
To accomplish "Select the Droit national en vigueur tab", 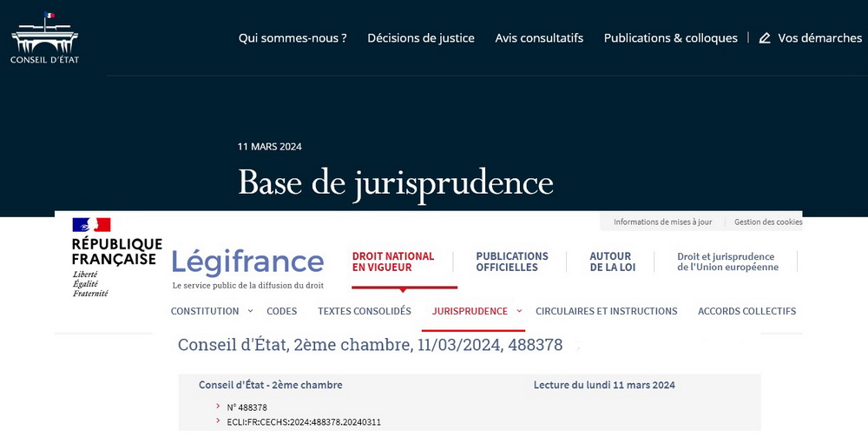I will tap(393, 262).
